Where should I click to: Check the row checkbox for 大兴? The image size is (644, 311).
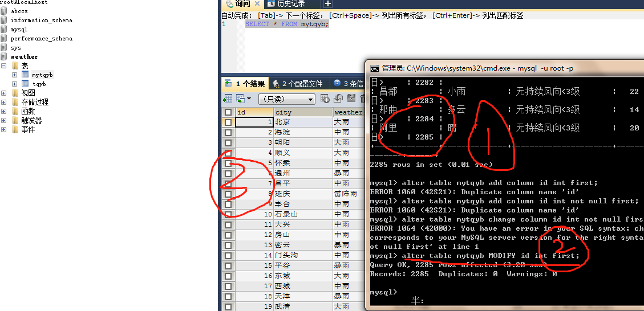(x=228, y=224)
